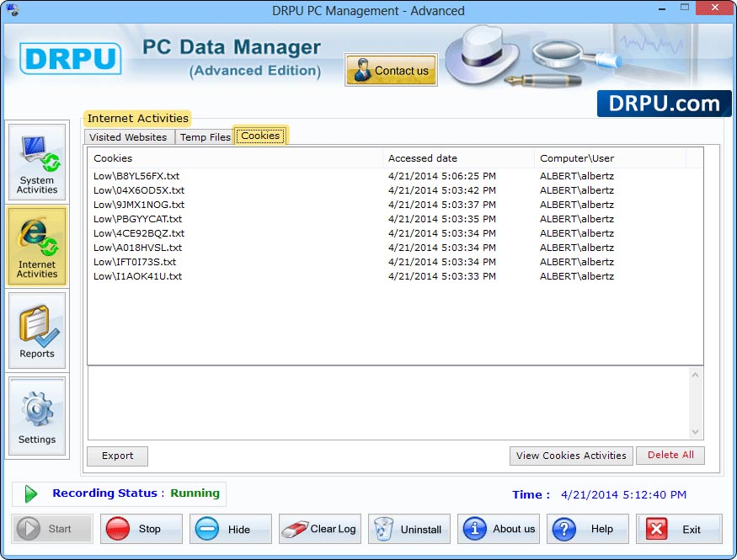Click the Contact us button
The width and height of the screenshot is (737, 560).
click(391, 70)
